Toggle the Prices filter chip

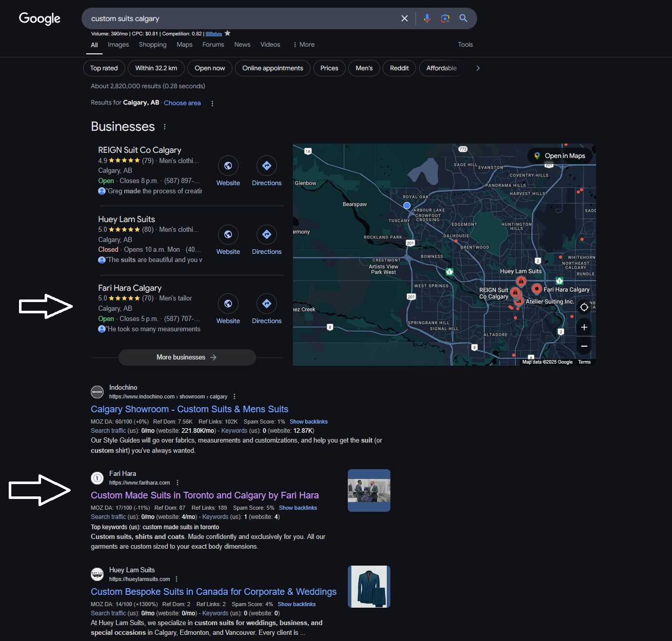click(329, 68)
